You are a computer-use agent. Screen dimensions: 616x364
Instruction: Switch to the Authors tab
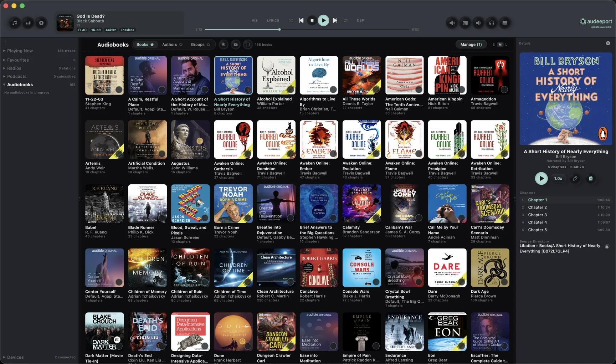click(x=172, y=45)
